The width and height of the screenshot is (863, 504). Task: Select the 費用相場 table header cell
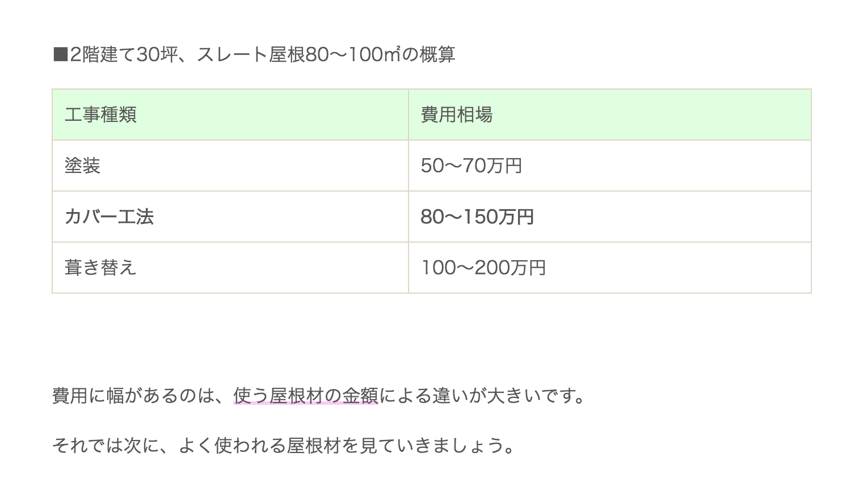pyautogui.click(x=609, y=115)
